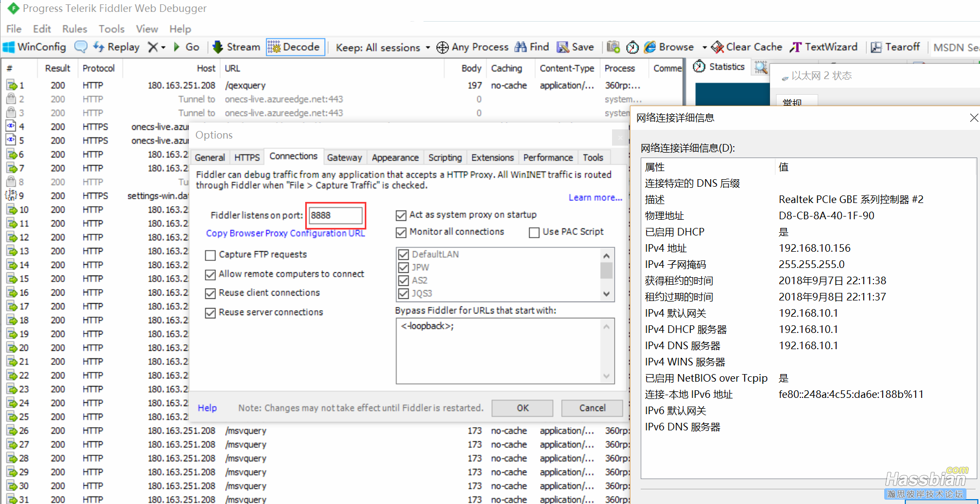Open the View menu

(147, 29)
